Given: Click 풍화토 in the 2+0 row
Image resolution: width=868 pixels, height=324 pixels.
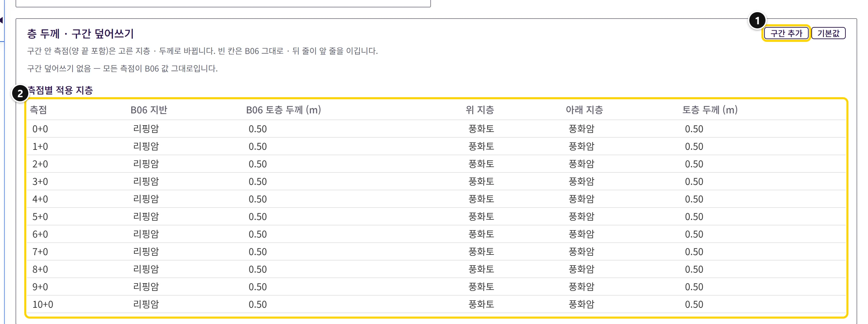Looking at the screenshot, I should (x=481, y=164).
